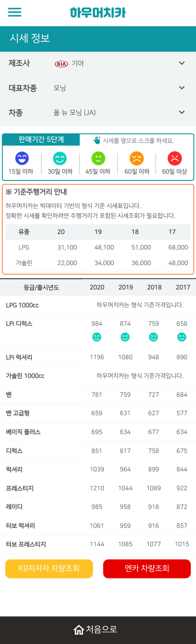Click the Kia brand logo
196x644 pixels.
tap(61, 64)
